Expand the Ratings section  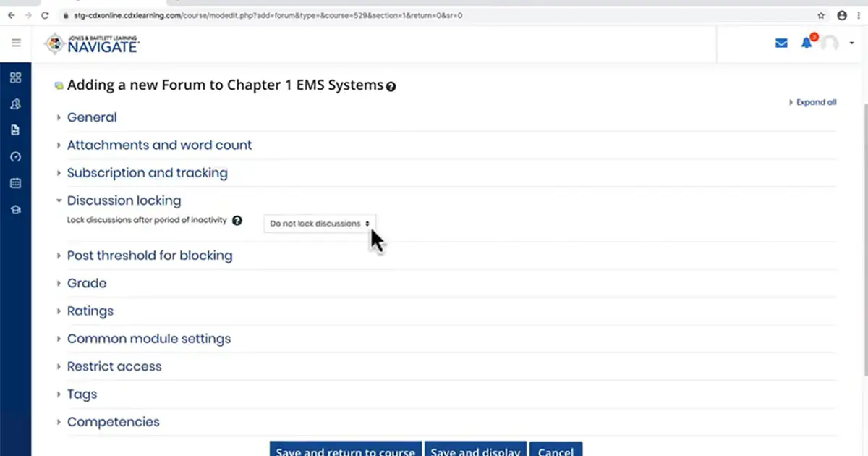coord(90,311)
